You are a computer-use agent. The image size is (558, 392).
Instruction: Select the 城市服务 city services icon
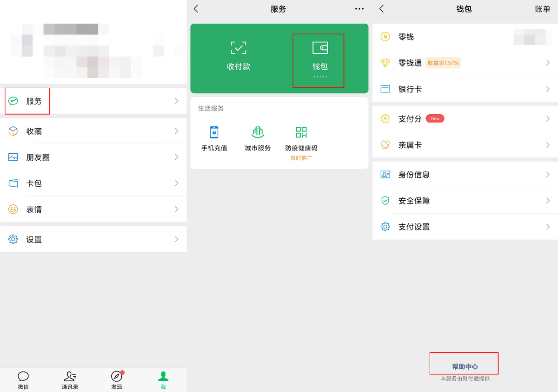258,132
